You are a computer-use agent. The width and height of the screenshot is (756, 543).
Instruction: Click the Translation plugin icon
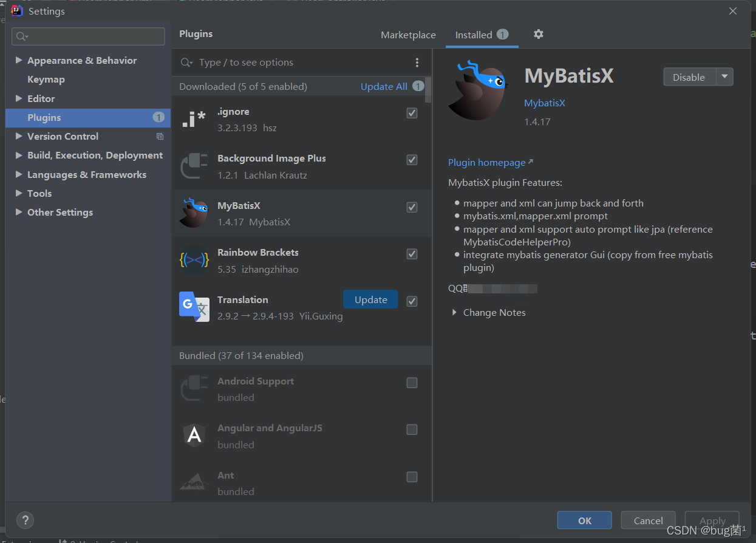point(194,307)
